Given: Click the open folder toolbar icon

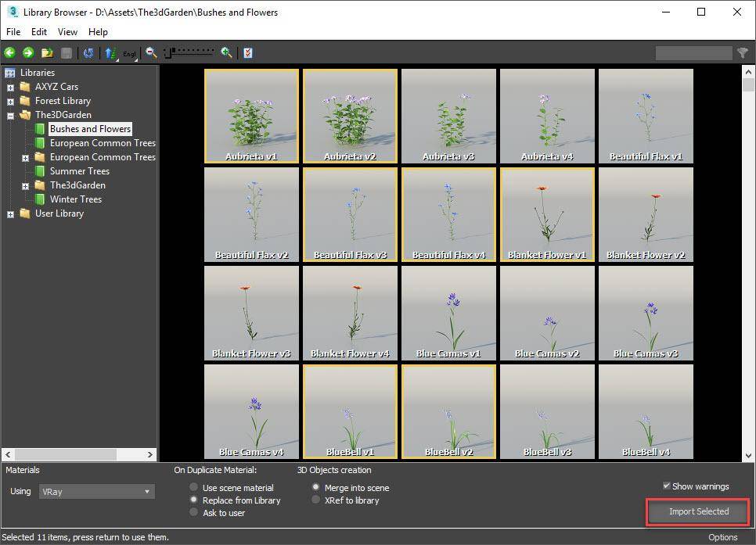Looking at the screenshot, I should 47,53.
